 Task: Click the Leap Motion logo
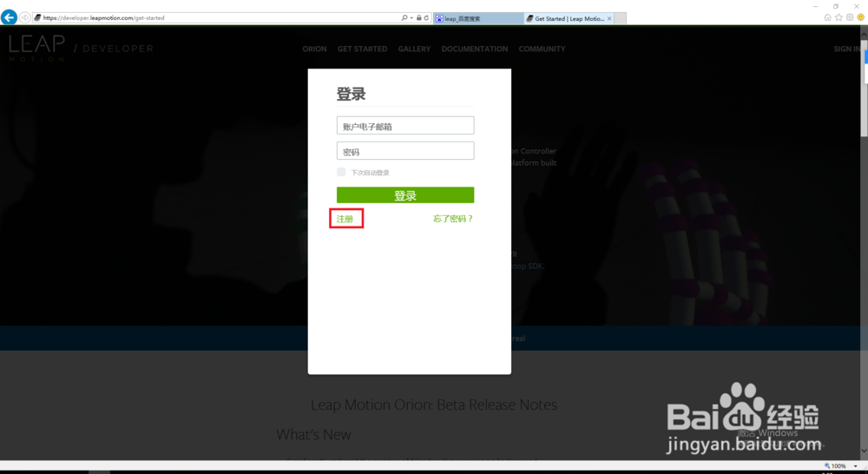point(36,48)
